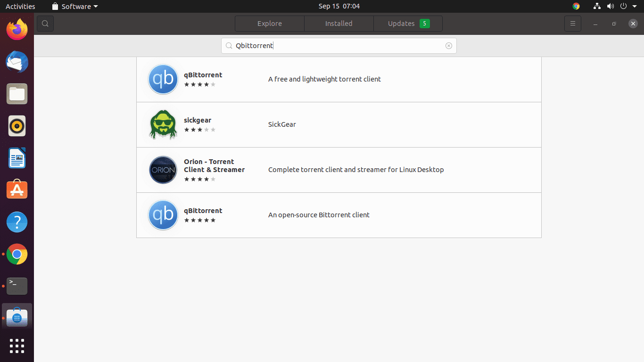Clear the search field text

[448, 46]
